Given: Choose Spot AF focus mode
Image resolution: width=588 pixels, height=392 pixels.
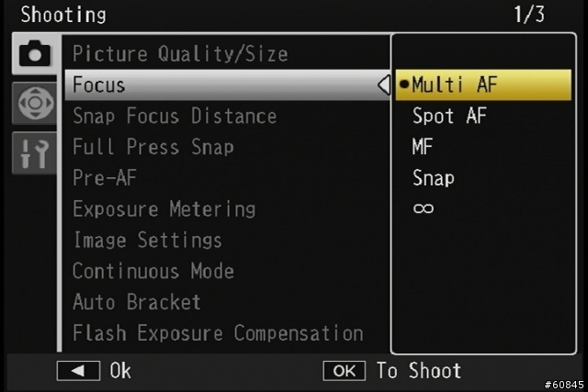Looking at the screenshot, I should coord(449,116).
